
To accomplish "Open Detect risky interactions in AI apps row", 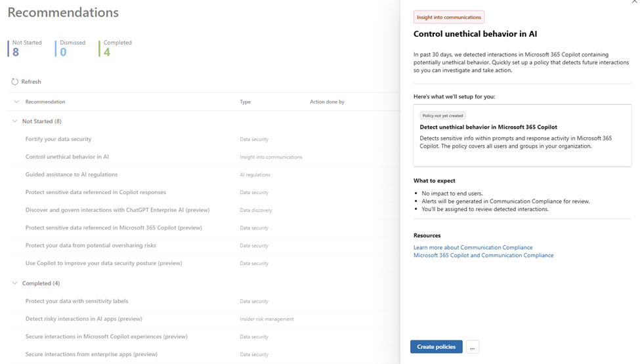I will pos(83,319).
